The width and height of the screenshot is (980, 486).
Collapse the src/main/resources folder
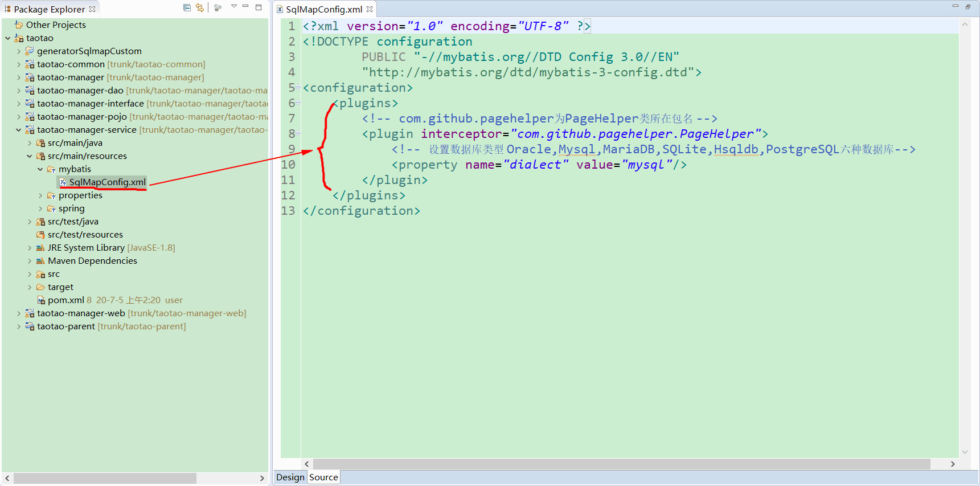(x=30, y=156)
